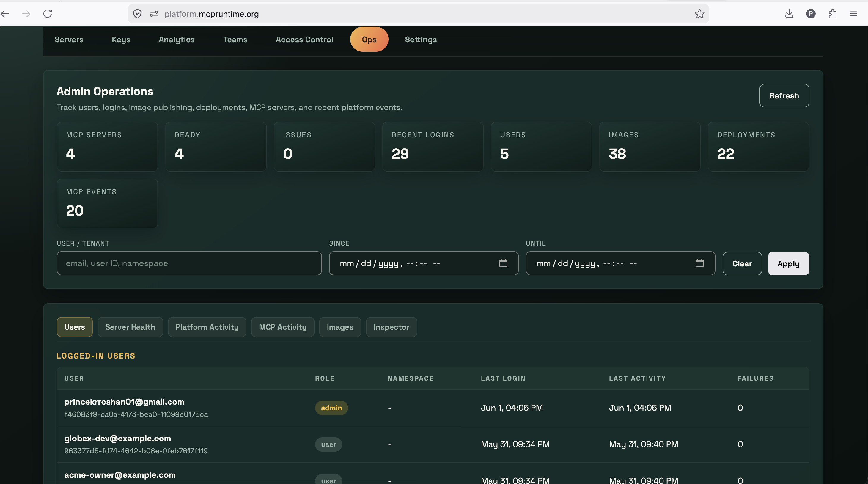
Task: Open the Settings nav tab
Action: tap(421, 40)
